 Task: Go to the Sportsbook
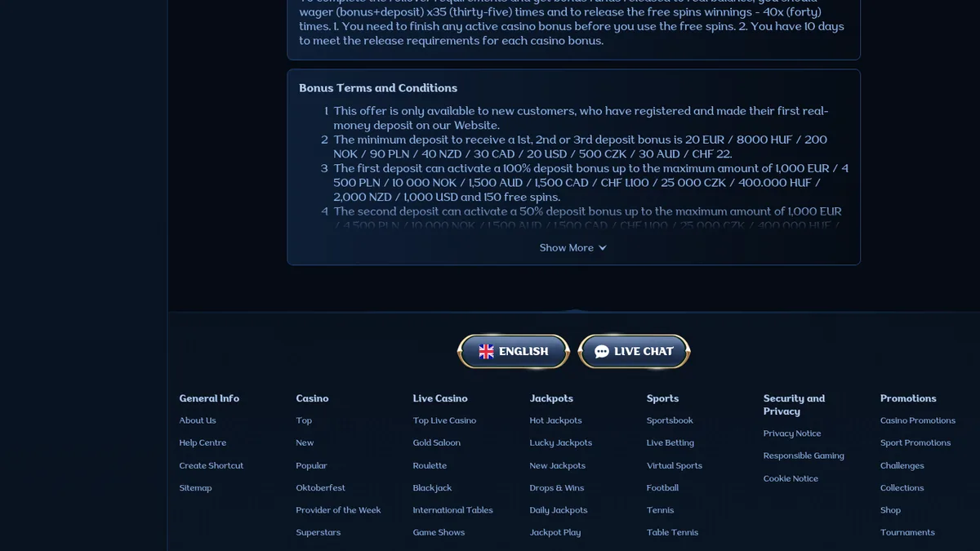(670, 420)
